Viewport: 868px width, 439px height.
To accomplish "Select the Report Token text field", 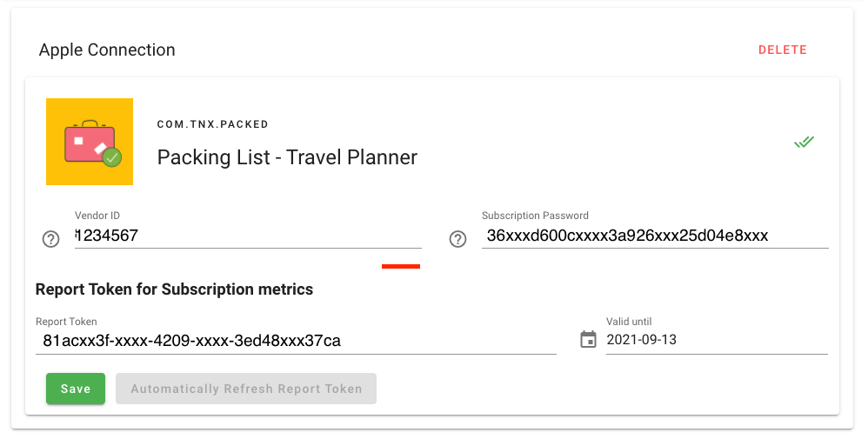I will pos(296,341).
